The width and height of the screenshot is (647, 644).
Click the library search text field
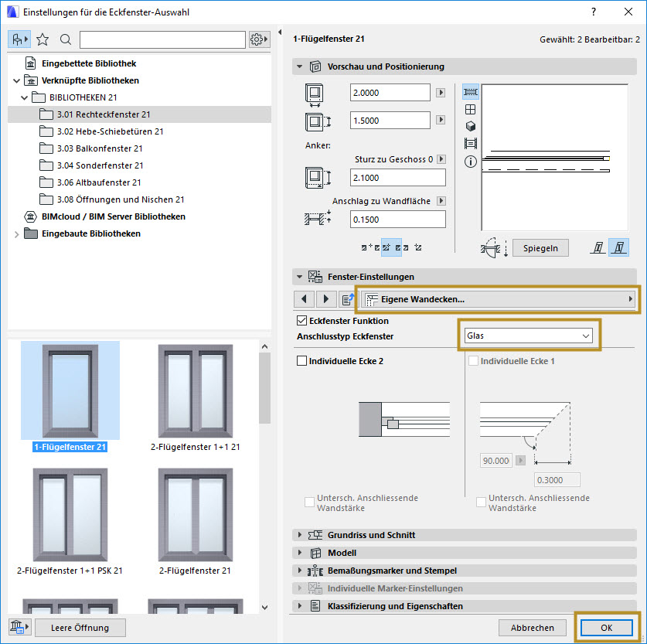[x=162, y=39]
